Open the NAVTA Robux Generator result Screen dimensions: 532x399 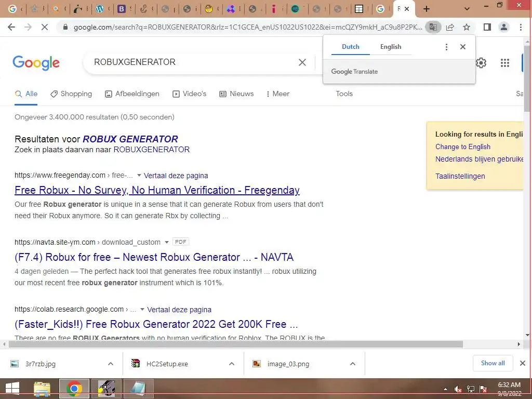pyautogui.click(x=154, y=257)
